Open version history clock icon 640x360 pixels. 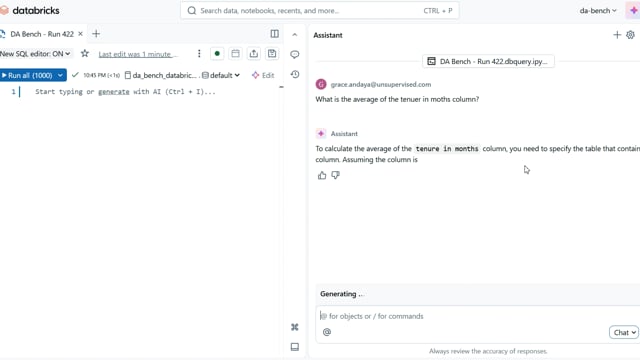[295, 74]
